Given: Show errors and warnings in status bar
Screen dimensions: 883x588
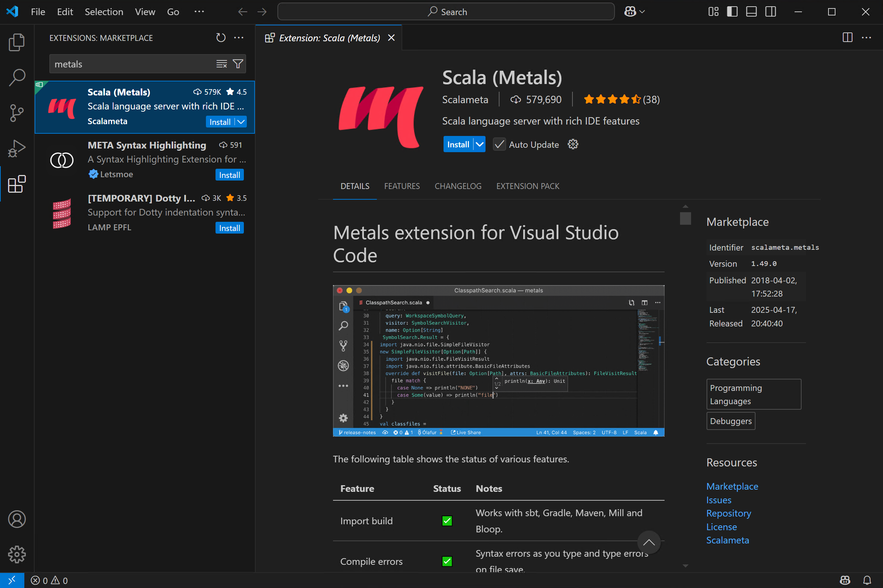Looking at the screenshot, I should point(49,581).
